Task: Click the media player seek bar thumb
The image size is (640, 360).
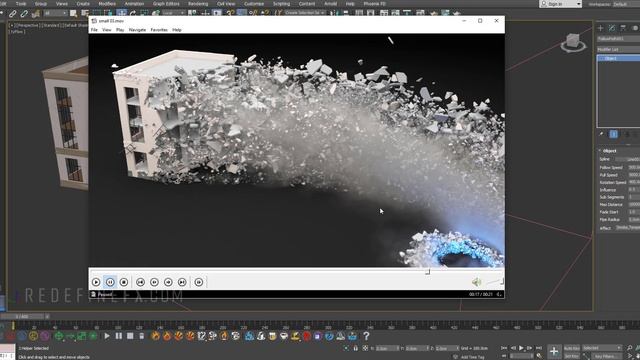Action: click(x=427, y=271)
